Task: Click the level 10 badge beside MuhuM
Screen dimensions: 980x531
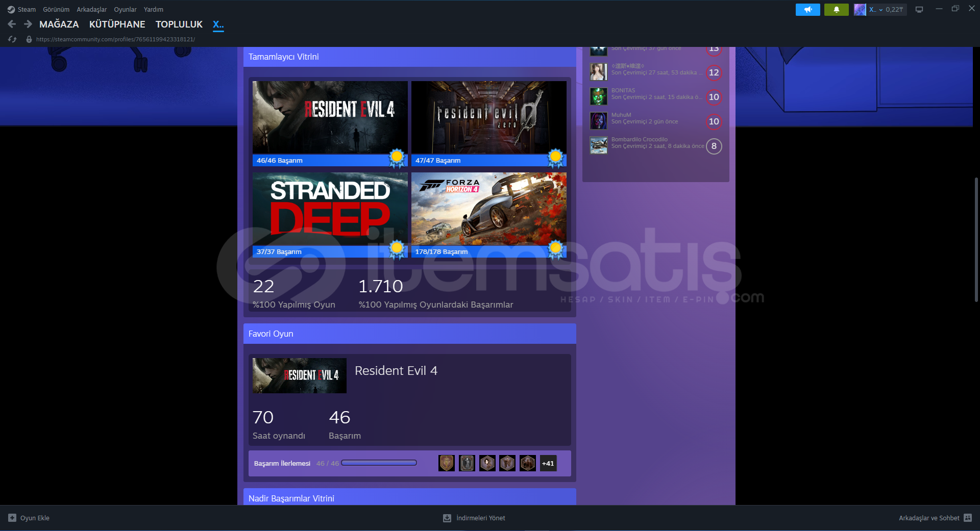Action: (x=714, y=121)
